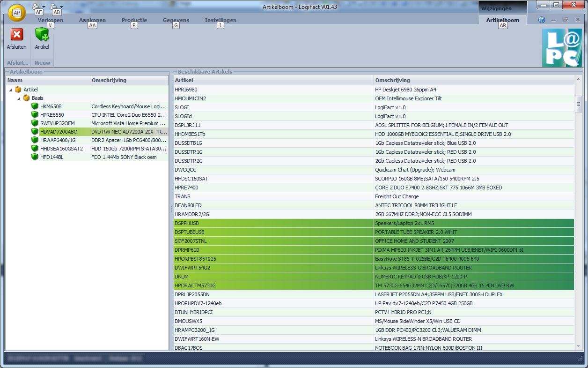Click the Afsluiten button label
Image resolution: width=588 pixels, height=368 pixels.
coord(17,47)
